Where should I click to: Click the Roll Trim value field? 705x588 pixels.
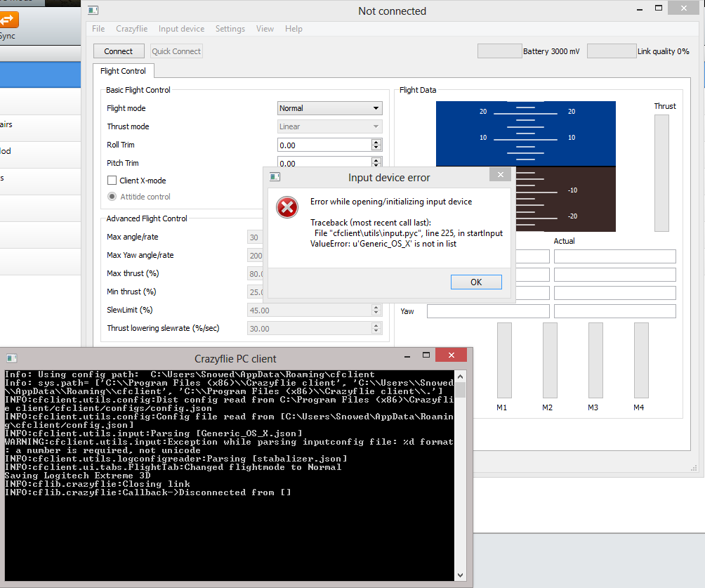pyautogui.click(x=324, y=145)
